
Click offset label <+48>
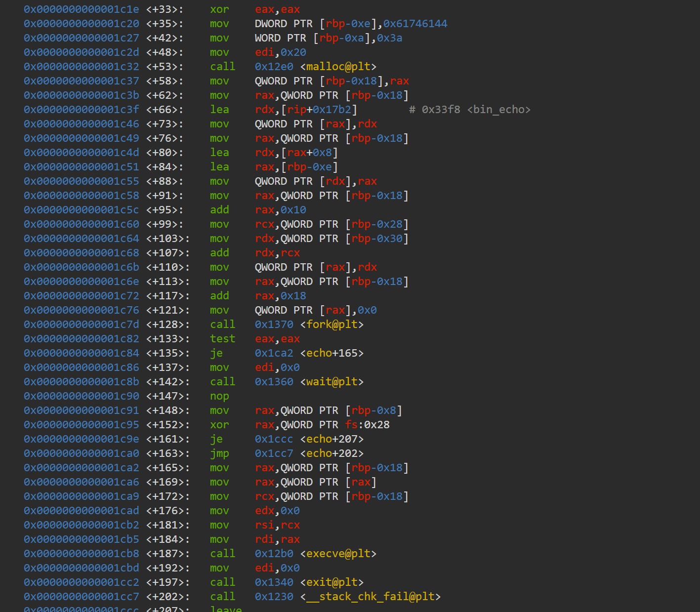click(165, 52)
